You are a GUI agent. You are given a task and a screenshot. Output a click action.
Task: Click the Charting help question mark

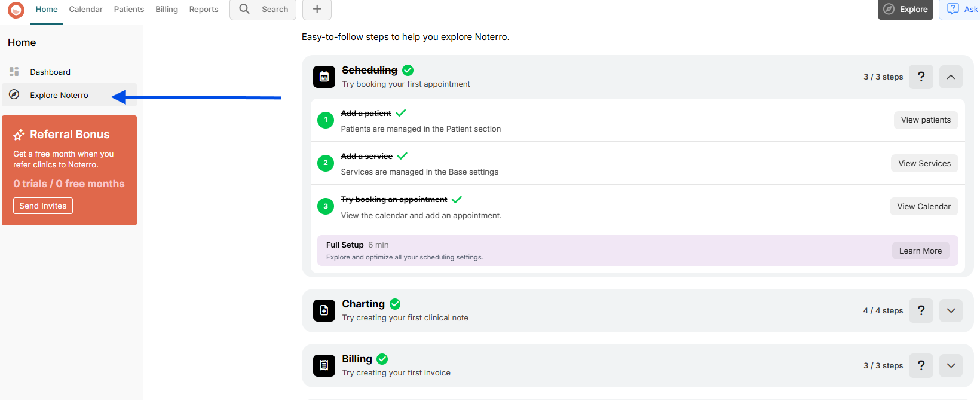pyautogui.click(x=921, y=310)
